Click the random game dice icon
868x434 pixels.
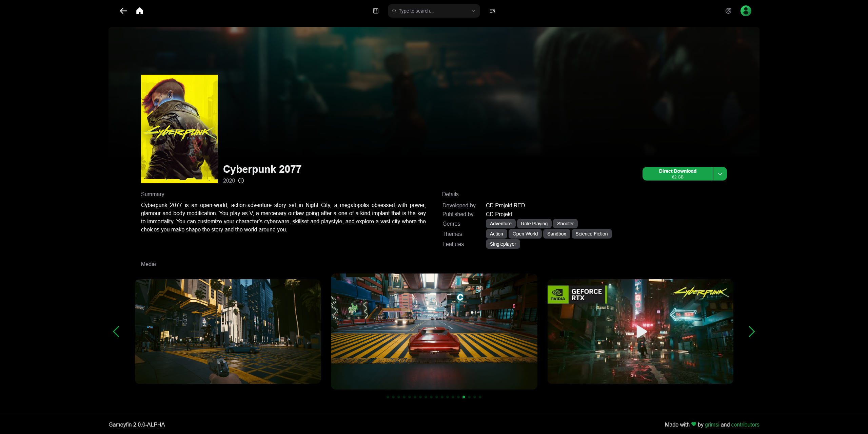pos(376,11)
